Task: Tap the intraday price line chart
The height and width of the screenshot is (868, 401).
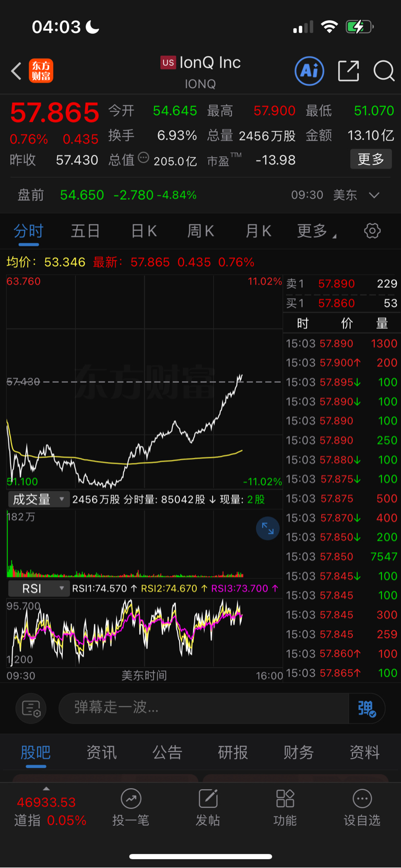Action: click(x=144, y=382)
